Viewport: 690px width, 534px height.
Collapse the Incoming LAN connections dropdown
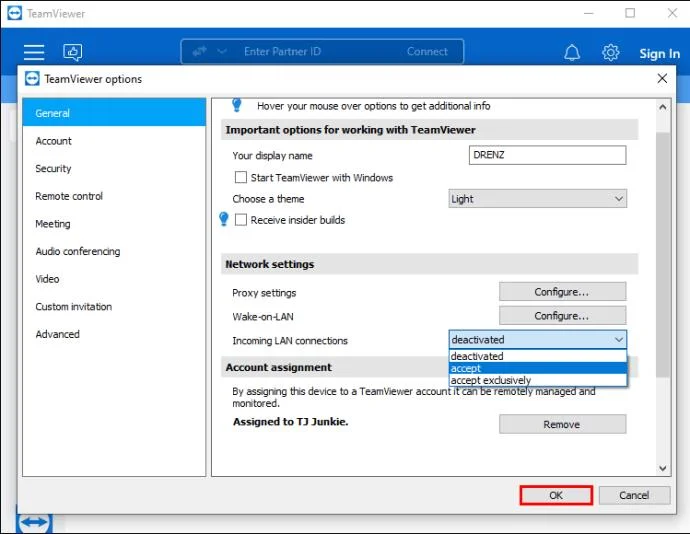point(537,339)
